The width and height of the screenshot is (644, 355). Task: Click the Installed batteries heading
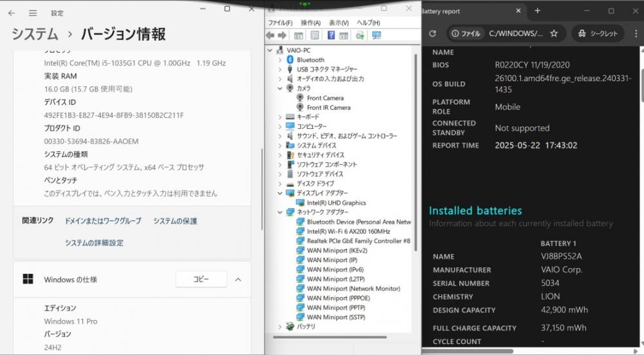475,211
